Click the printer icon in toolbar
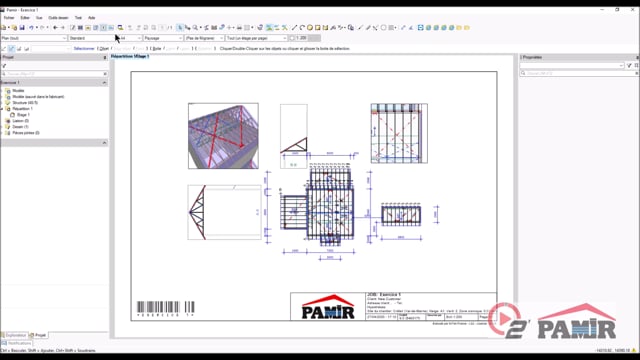The image size is (640, 360). [239, 28]
